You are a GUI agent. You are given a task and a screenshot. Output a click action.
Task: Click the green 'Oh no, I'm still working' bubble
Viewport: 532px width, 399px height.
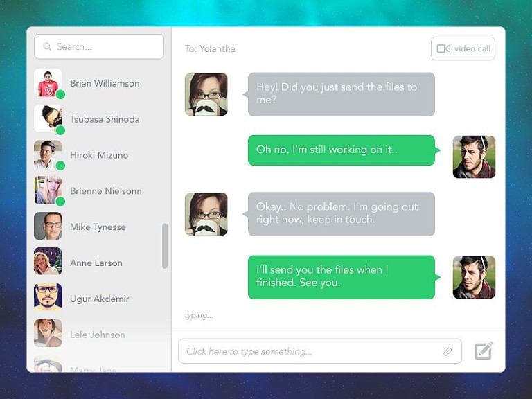(x=342, y=150)
